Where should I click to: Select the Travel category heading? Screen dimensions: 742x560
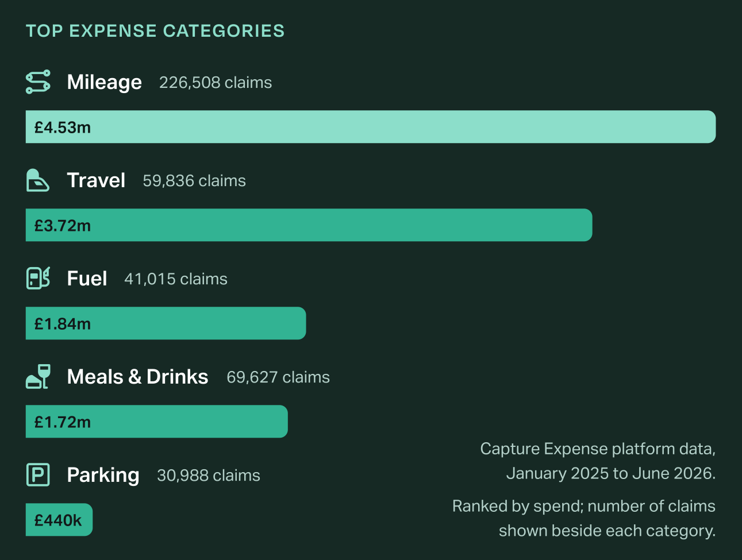[x=96, y=180]
